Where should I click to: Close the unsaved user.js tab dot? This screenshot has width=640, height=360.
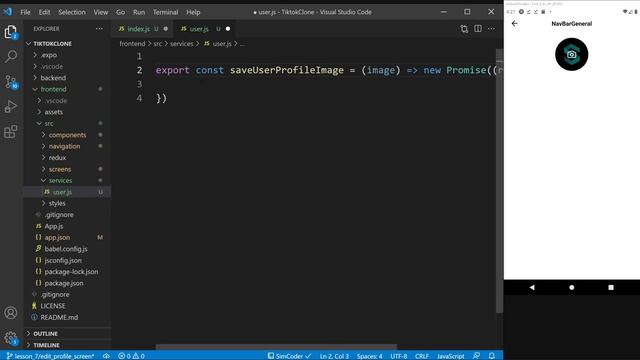[228, 29]
